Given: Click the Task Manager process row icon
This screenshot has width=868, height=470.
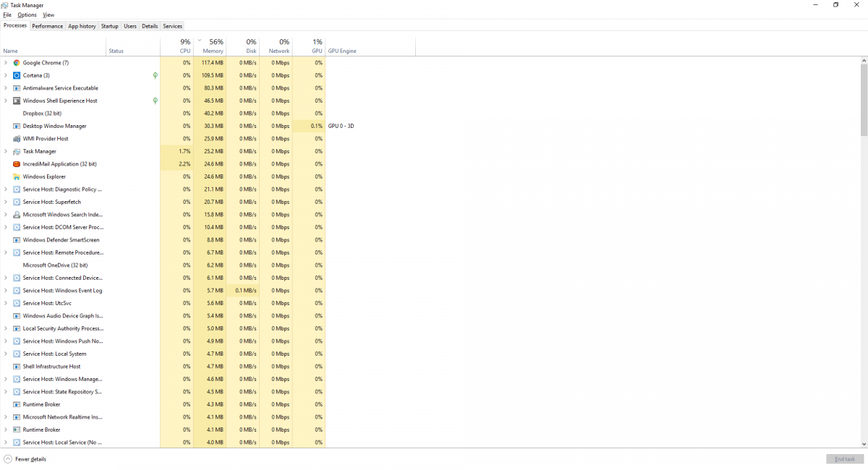Looking at the screenshot, I should [17, 151].
